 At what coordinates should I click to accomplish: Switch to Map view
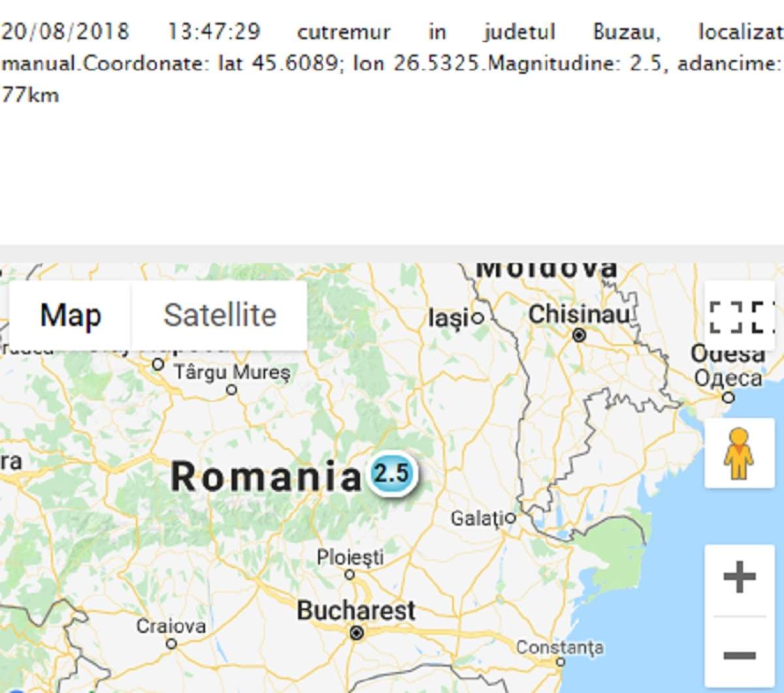coord(71,315)
